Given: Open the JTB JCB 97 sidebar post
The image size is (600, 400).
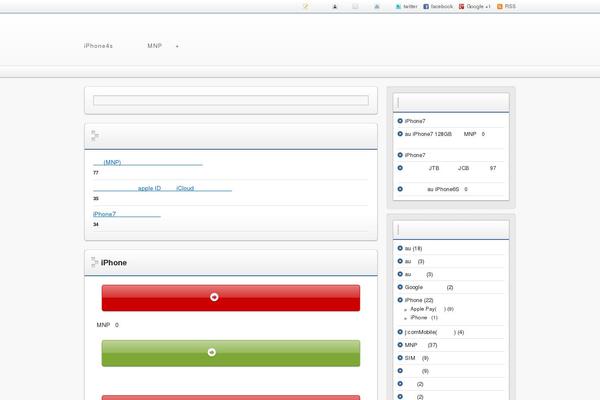Looking at the screenshot, I should pos(450,168).
